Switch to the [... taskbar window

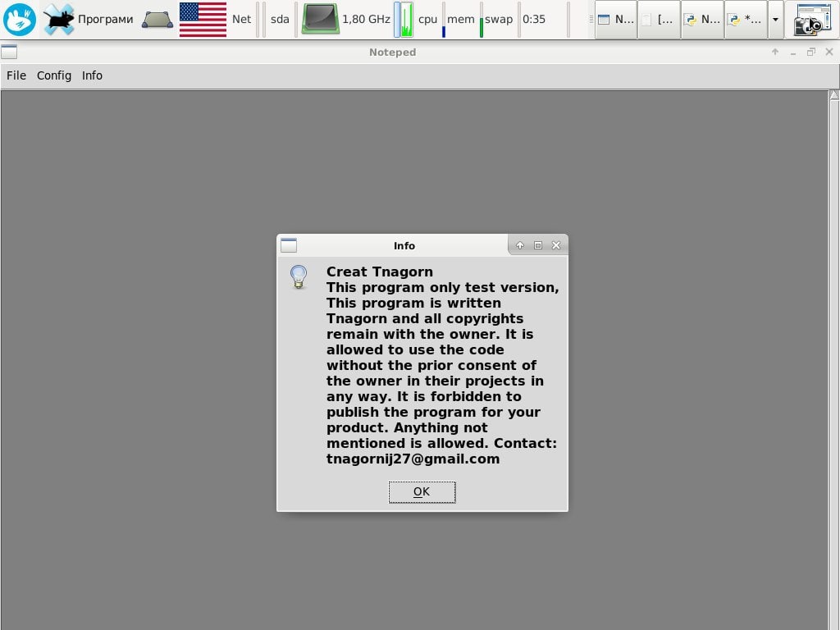(x=660, y=20)
